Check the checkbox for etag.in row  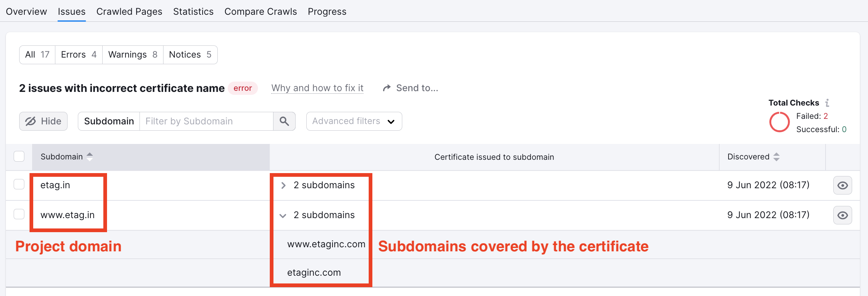pos(19,184)
